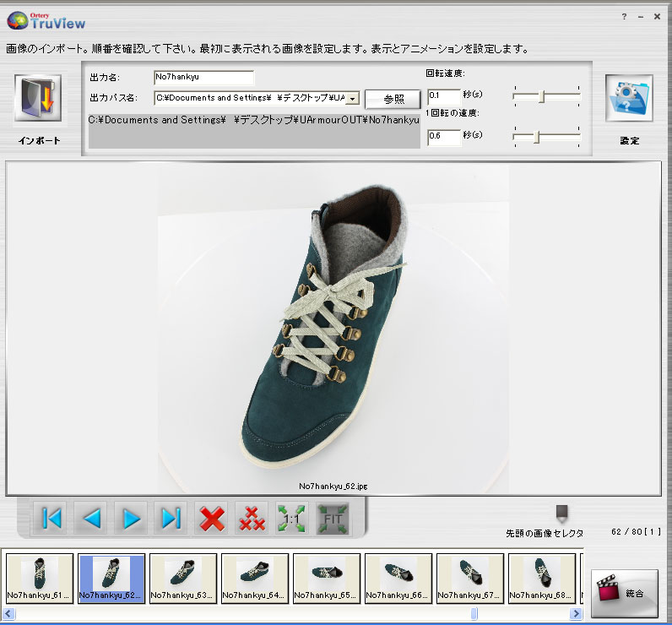Click the first image selector marker
Viewport: 672px width, 625px height.
[x=561, y=513]
